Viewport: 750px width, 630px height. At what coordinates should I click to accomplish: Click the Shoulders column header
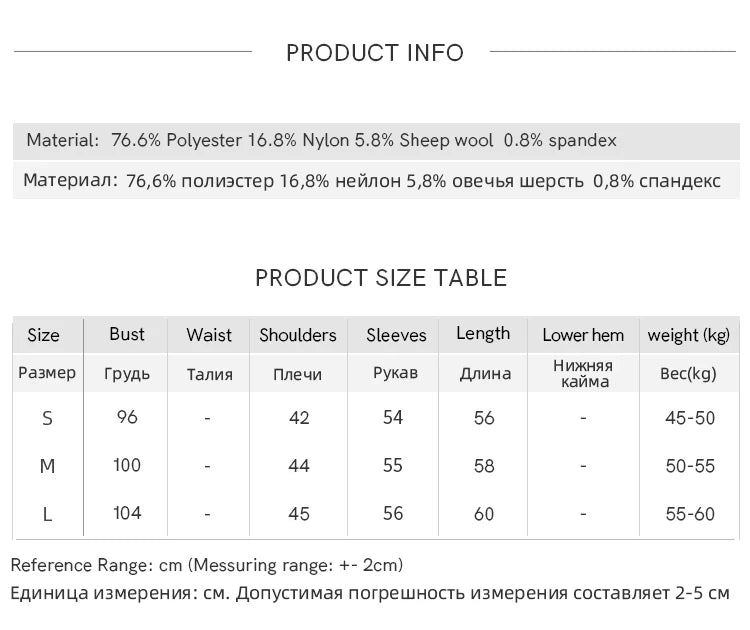298,335
